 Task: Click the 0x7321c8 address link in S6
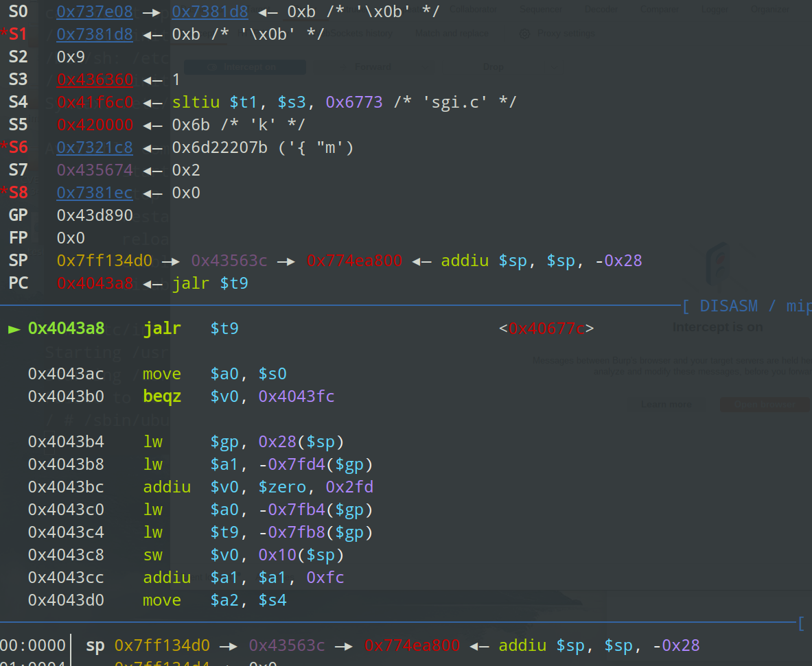point(95,147)
